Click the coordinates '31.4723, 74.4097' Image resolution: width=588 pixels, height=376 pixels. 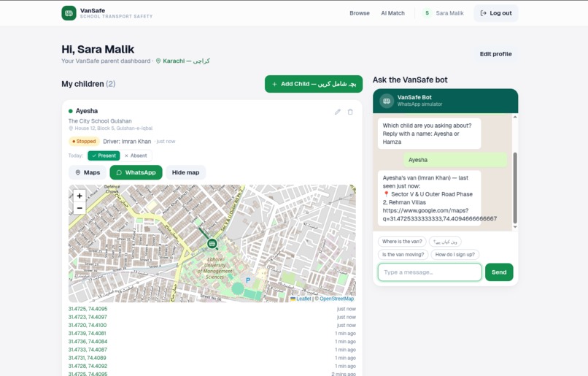point(88,317)
